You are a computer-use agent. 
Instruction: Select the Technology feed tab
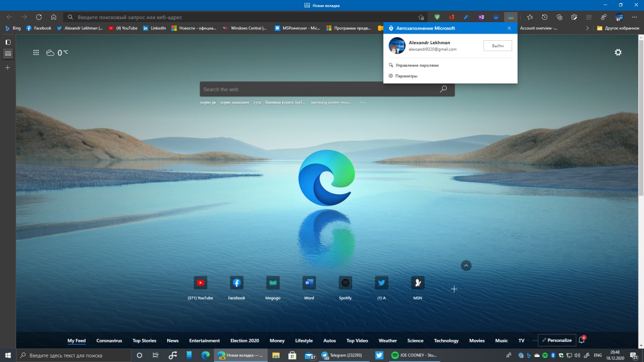click(x=446, y=340)
